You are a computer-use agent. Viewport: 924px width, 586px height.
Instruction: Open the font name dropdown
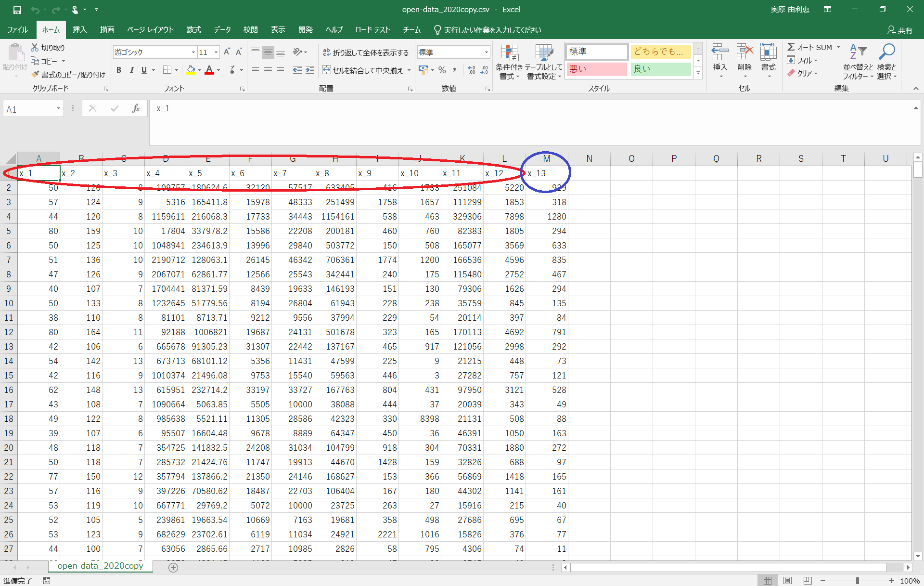tap(193, 52)
